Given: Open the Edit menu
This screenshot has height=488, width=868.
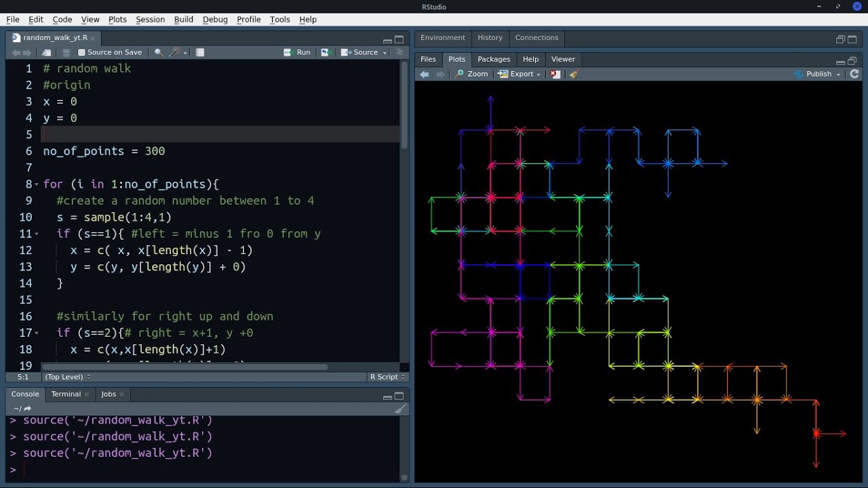Looking at the screenshot, I should 36,20.
